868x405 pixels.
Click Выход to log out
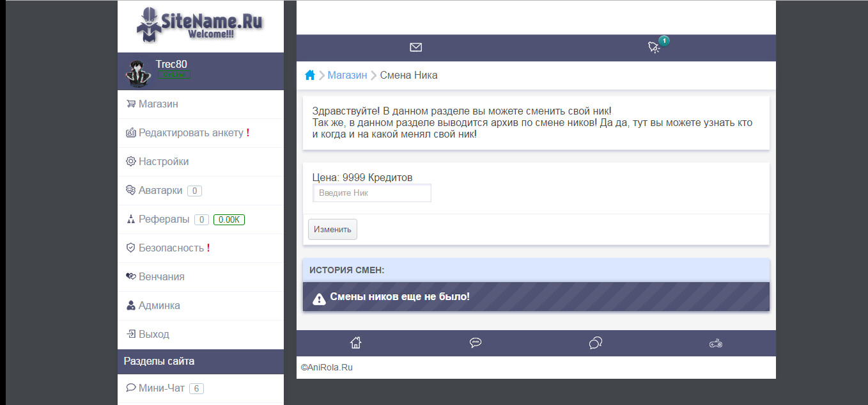tap(153, 335)
